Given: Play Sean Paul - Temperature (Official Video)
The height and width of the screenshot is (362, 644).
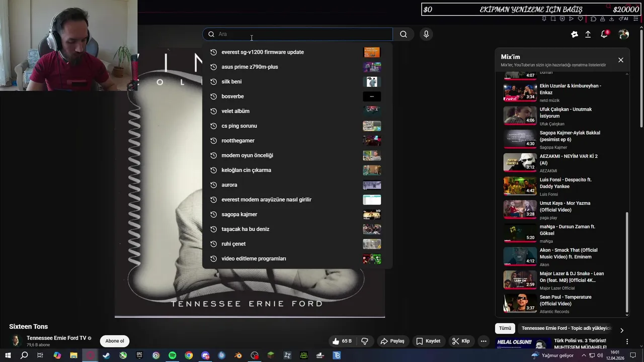Looking at the screenshot, I should 562,304.
